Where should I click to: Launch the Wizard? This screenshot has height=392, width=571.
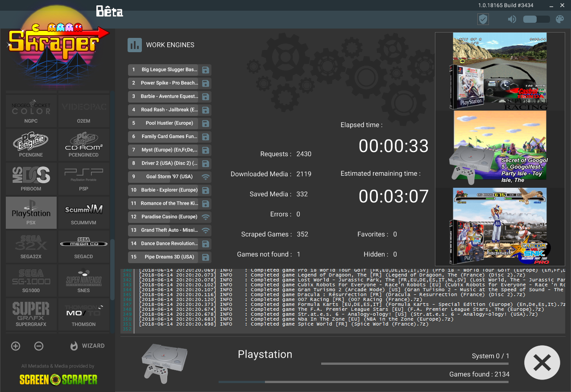(x=87, y=346)
